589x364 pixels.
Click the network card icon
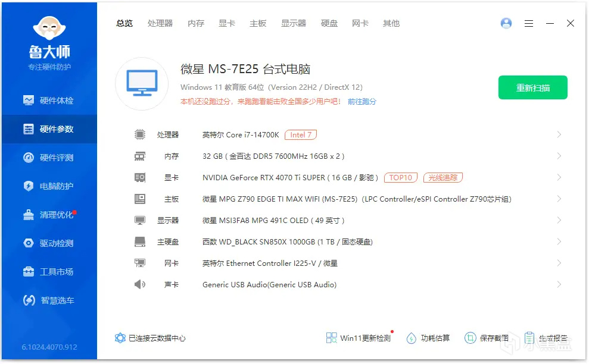coord(140,263)
